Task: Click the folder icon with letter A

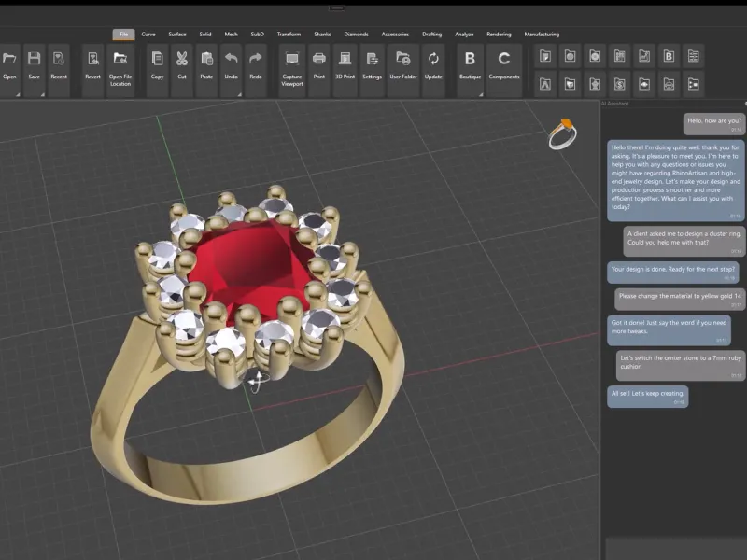Action: click(545, 84)
